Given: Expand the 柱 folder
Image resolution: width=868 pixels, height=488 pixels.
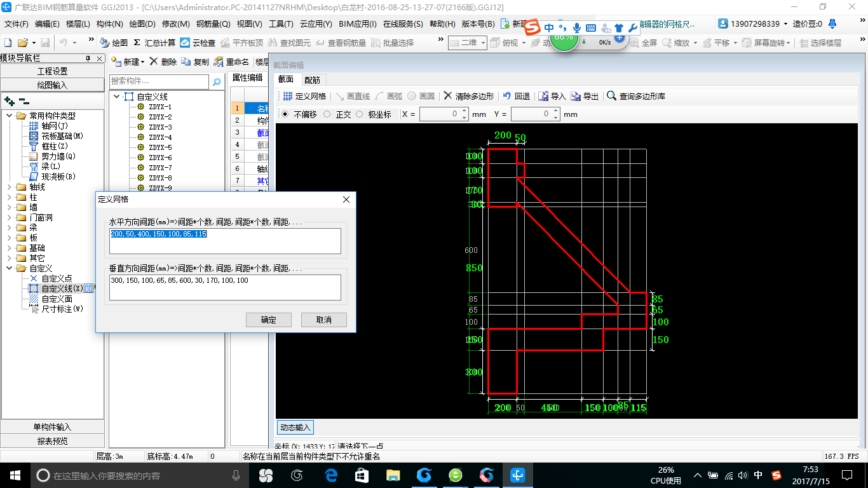Looking at the screenshot, I should [x=10, y=197].
